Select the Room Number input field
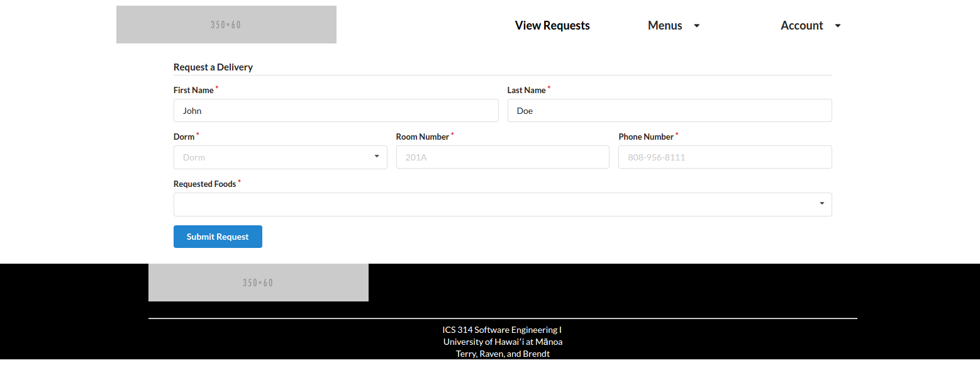This screenshot has height=365, width=980. pyautogui.click(x=503, y=157)
